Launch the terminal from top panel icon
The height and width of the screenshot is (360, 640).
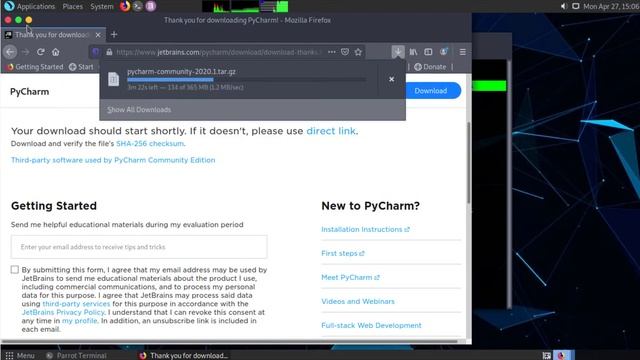pyautogui.click(x=138, y=6)
